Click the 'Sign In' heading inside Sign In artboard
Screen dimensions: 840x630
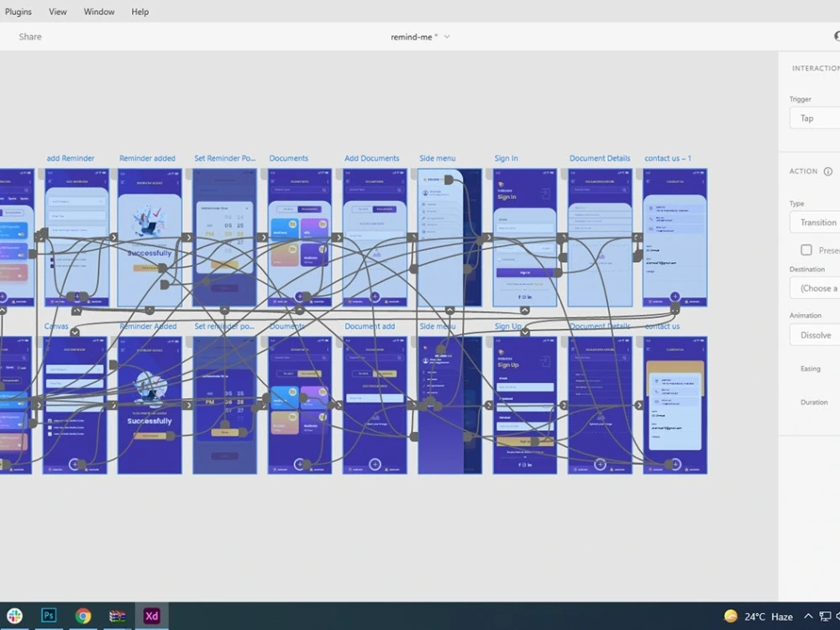(507, 197)
